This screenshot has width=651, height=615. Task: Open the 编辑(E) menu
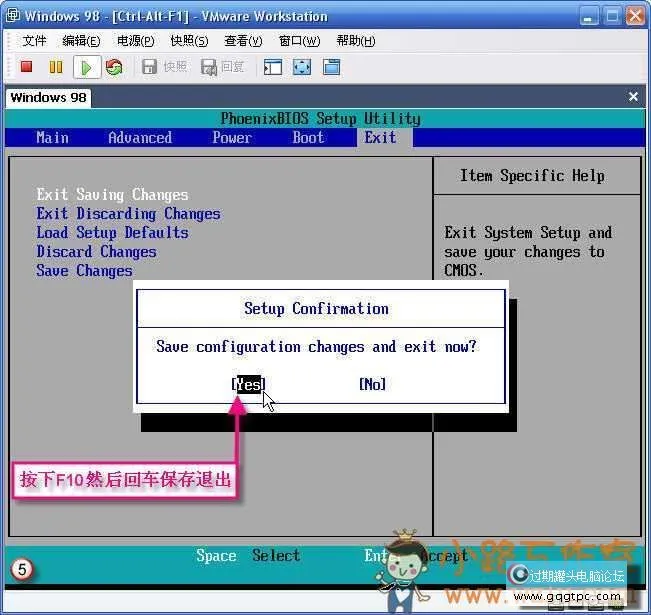(81, 41)
